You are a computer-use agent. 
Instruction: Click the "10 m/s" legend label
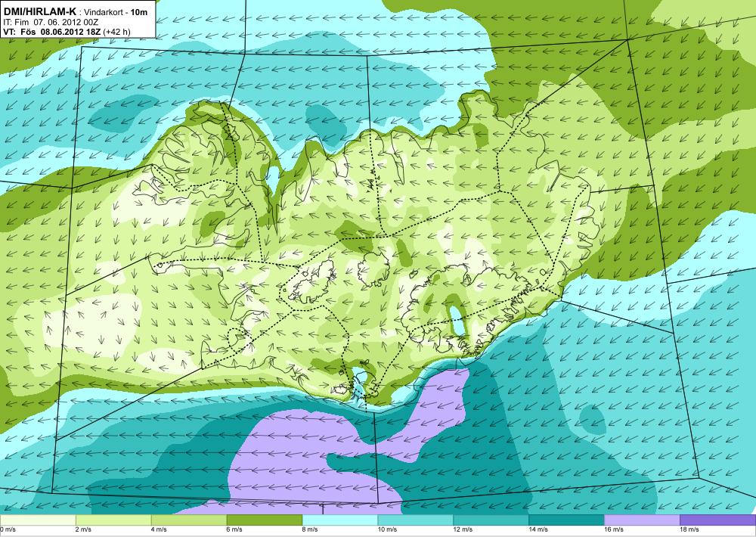pos(388,529)
